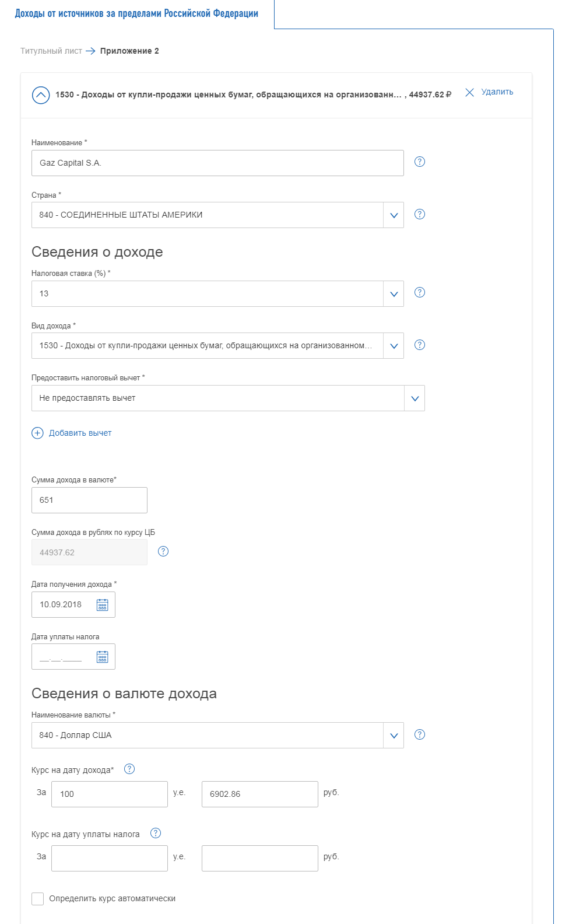
Task: Focus empty units field for tax payment rate
Action: pos(110,858)
